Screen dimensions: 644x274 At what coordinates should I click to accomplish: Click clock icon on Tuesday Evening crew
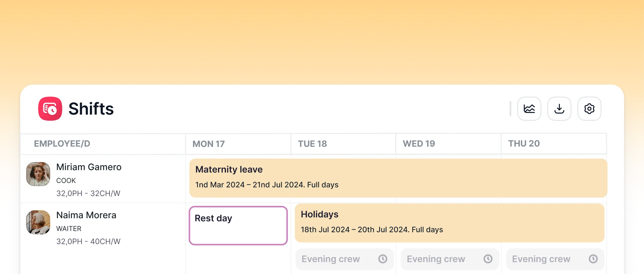click(383, 259)
